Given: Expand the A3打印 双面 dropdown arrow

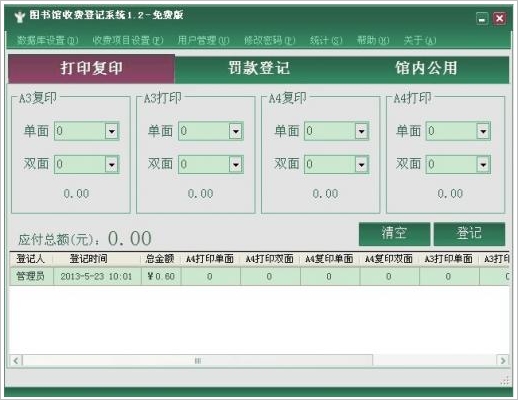Looking at the screenshot, I should [x=236, y=164].
